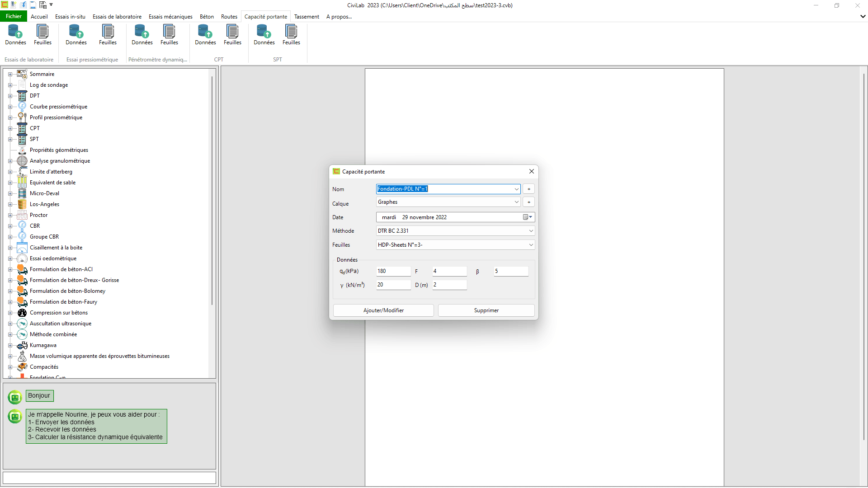Viewport: 868px width, 488px height.
Task: Click the qa (kPa) input field
Action: click(x=393, y=271)
